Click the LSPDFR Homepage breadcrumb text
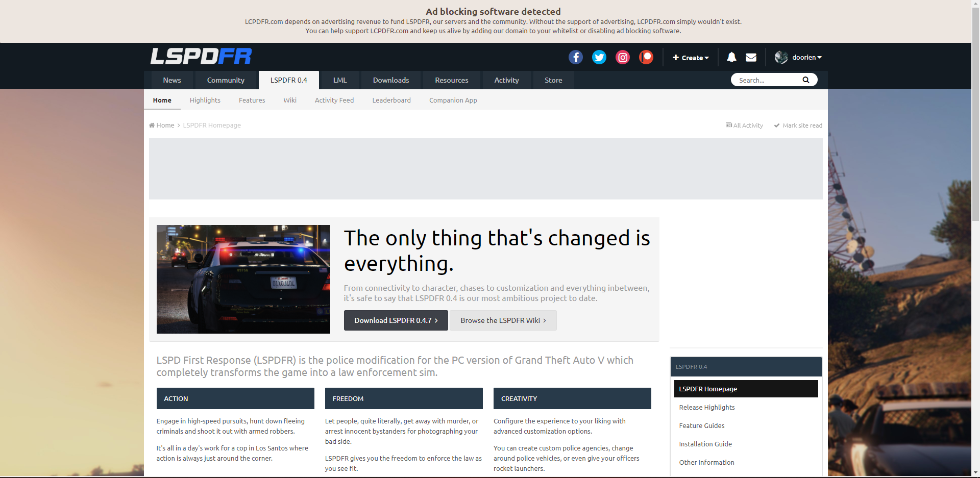This screenshot has width=980, height=478. click(212, 125)
